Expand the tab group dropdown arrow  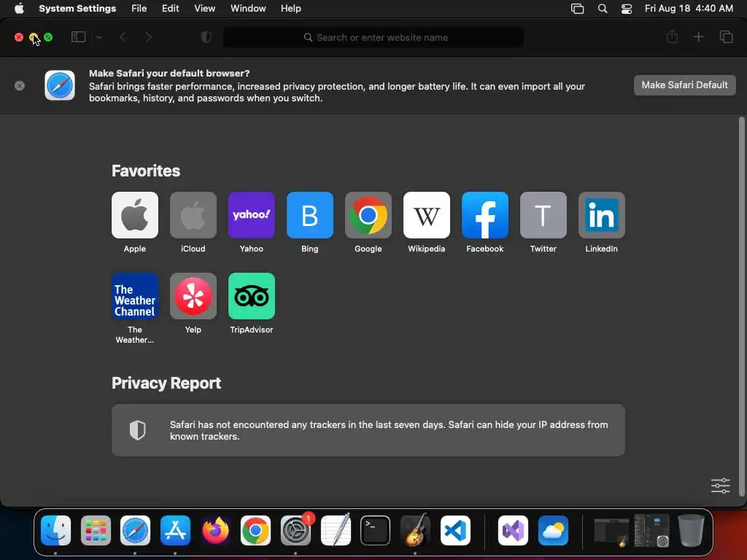point(99,37)
